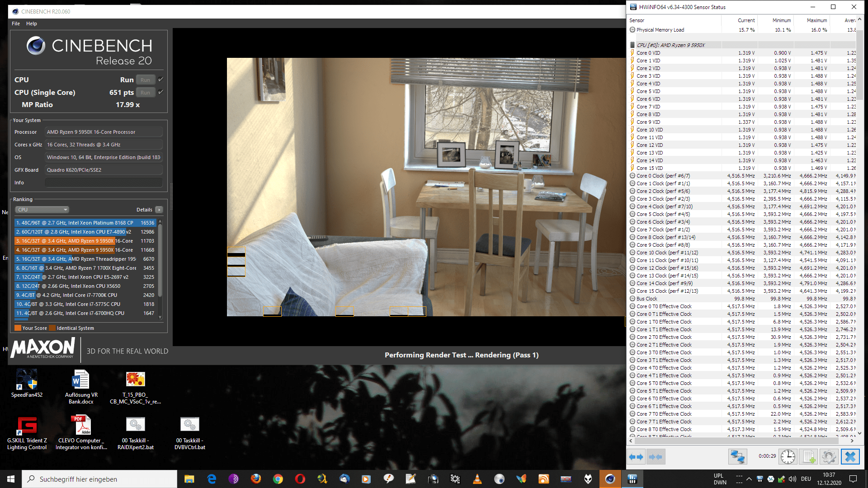Click blue X to close sensors
The width and height of the screenshot is (868, 488).
click(x=850, y=457)
